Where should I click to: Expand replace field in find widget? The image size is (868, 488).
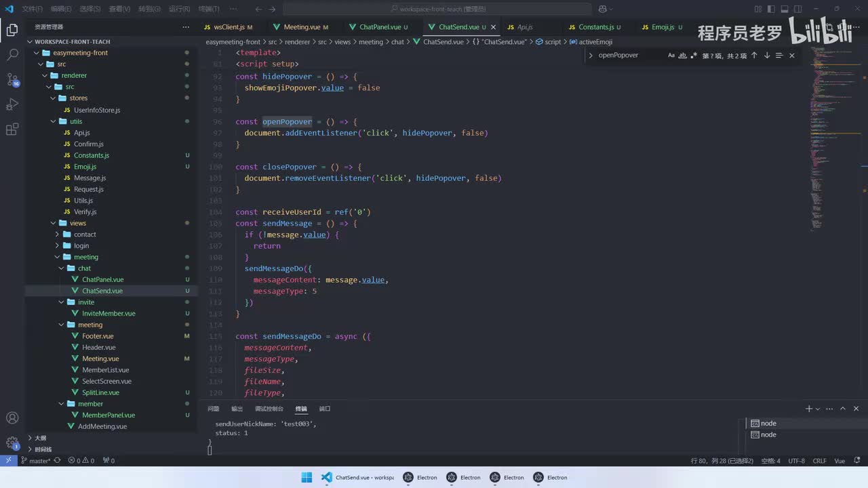pyautogui.click(x=591, y=56)
